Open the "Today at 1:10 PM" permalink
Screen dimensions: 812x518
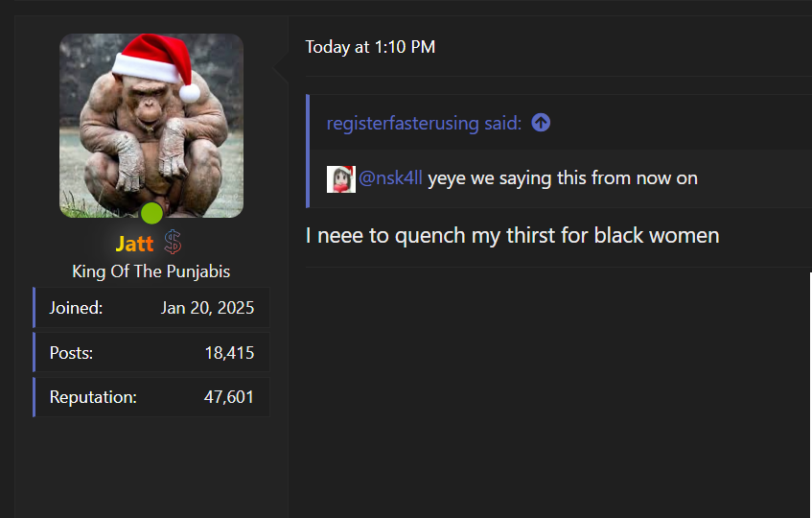pyautogui.click(x=370, y=47)
